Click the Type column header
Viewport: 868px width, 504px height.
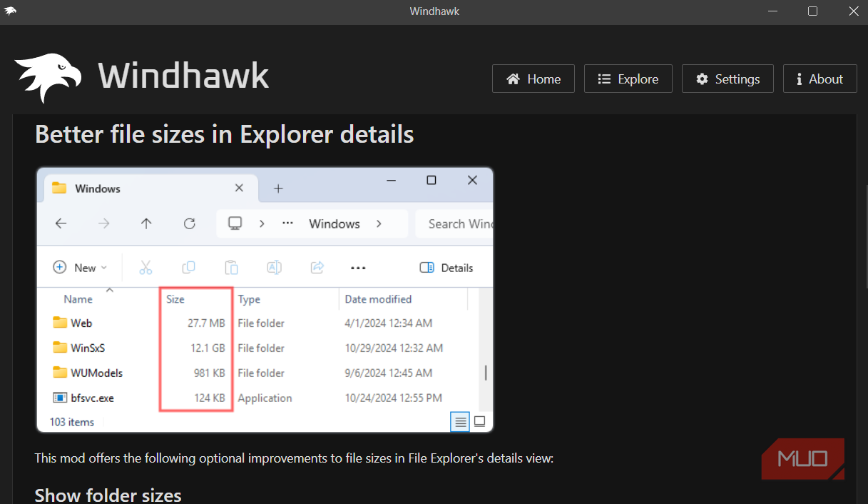pos(249,299)
